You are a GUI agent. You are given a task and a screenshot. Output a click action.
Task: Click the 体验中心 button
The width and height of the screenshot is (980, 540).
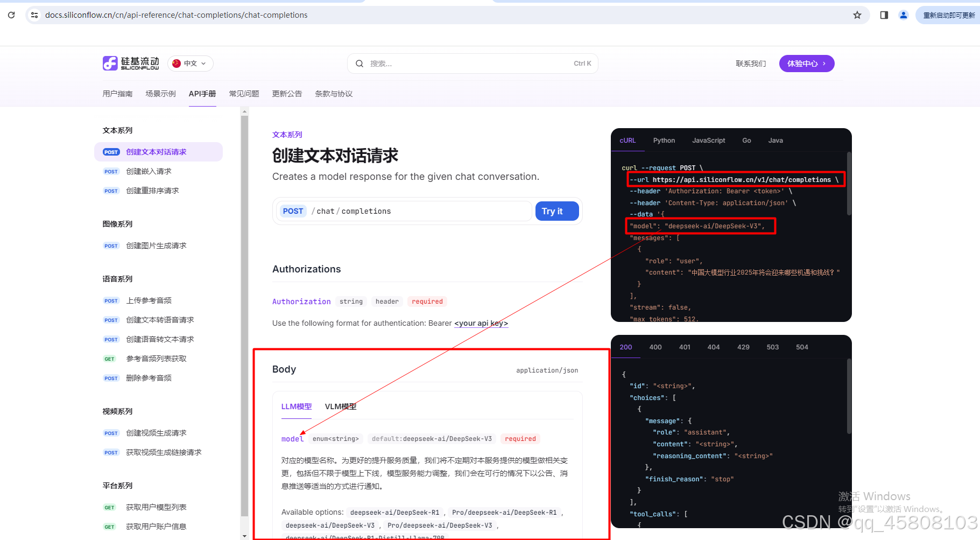[x=806, y=63]
